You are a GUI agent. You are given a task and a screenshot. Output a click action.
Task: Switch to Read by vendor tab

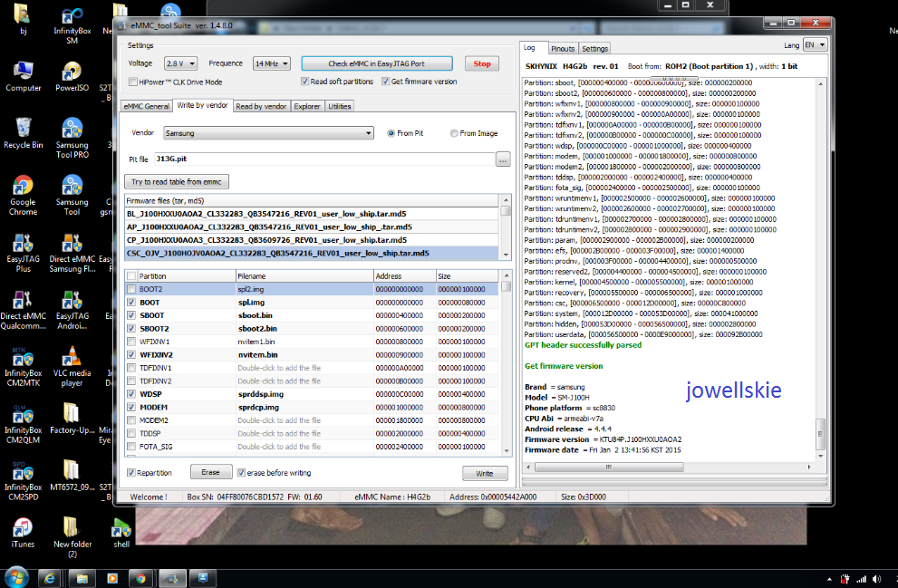(261, 107)
